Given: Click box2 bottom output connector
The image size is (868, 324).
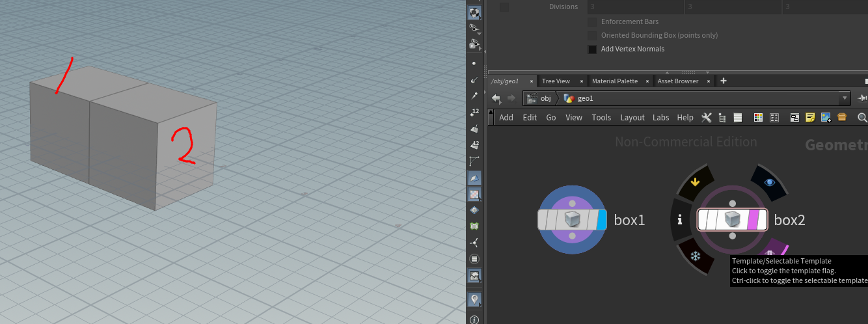Looking at the screenshot, I should coord(733,236).
